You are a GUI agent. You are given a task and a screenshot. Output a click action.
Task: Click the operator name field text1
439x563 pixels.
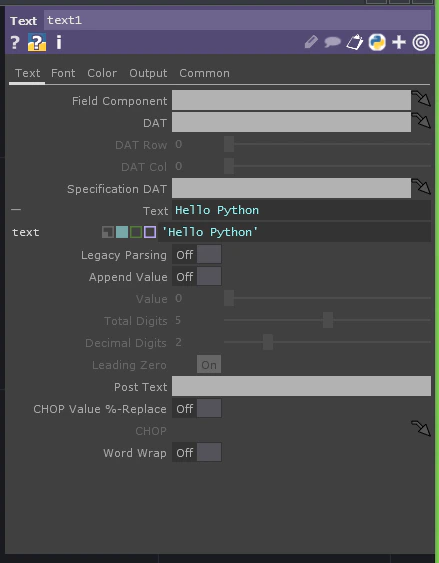(x=237, y=20)
